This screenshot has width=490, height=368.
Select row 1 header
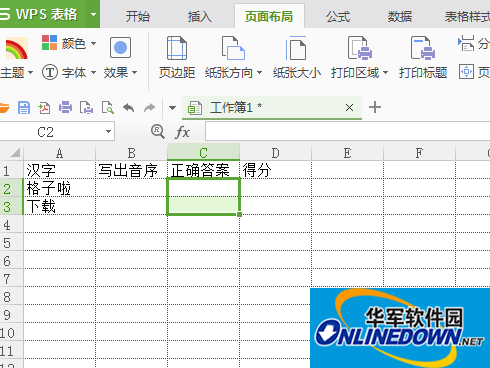click(11, 171)
